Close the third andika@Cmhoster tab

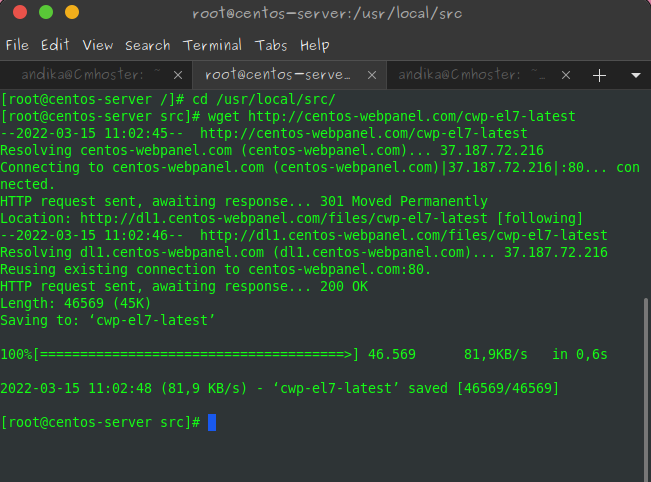coord(565,75)
